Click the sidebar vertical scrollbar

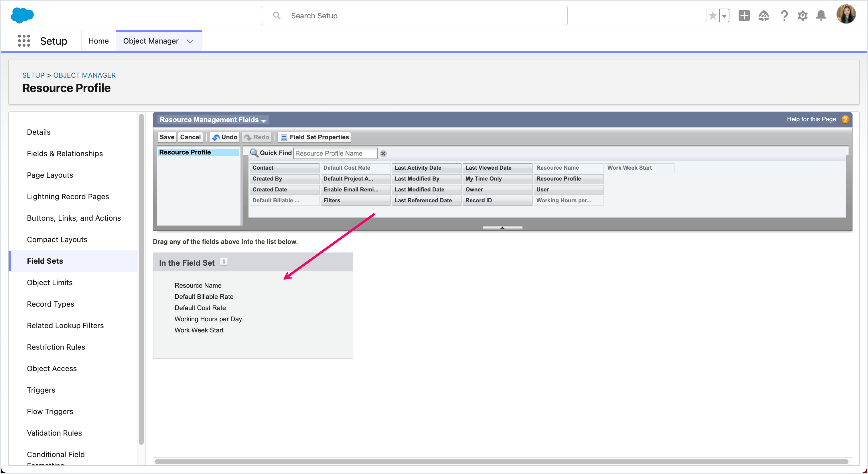pyautogui.click(x=141, y=279)
